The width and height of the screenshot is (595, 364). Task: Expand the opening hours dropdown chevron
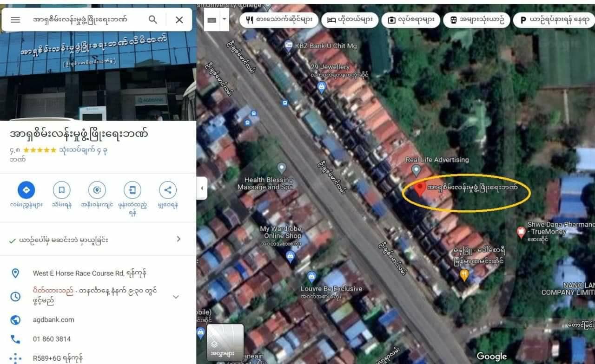pos(176,297)
